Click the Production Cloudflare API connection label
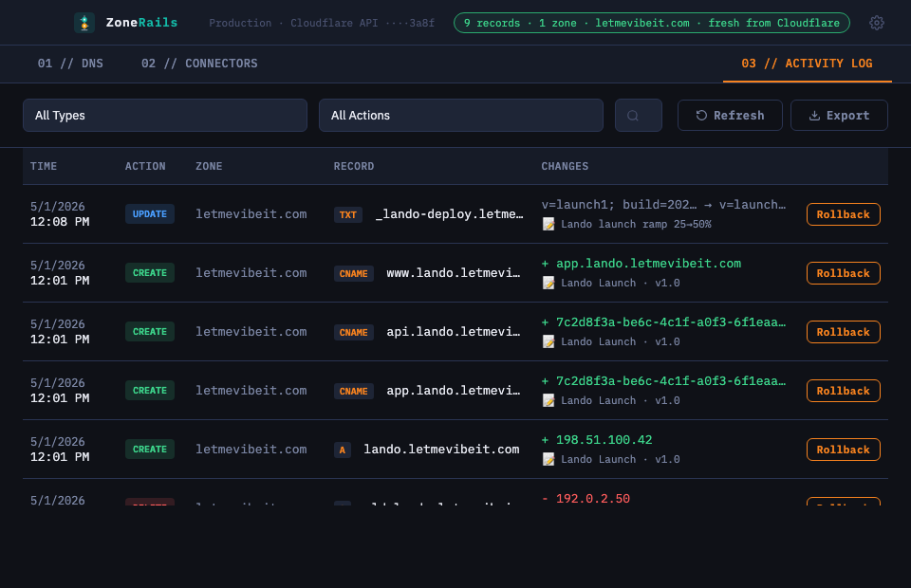The image size is (911, 588). click(x=322, y=23)
